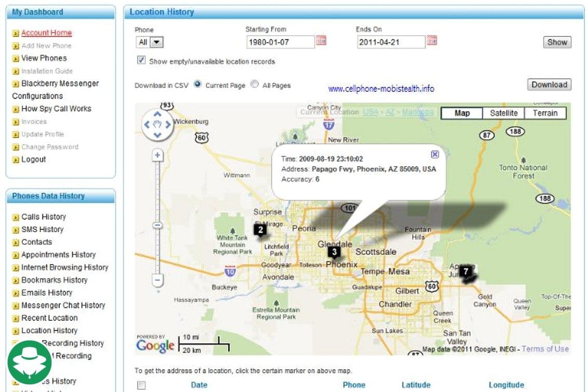Viewport: 588px width, 392px height.
Task: Switch map to Satellite view
Action: point(503,113)
